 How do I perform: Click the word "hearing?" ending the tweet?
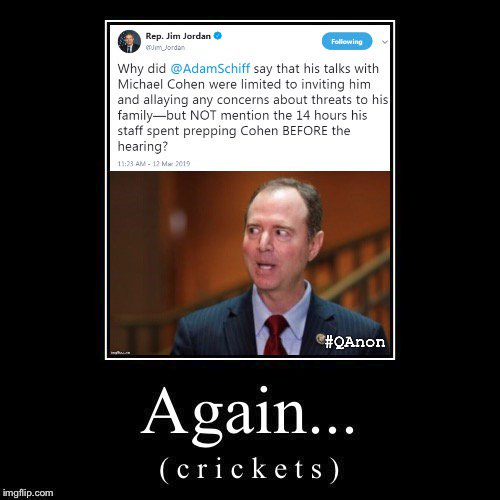click(x=143, y=146)
